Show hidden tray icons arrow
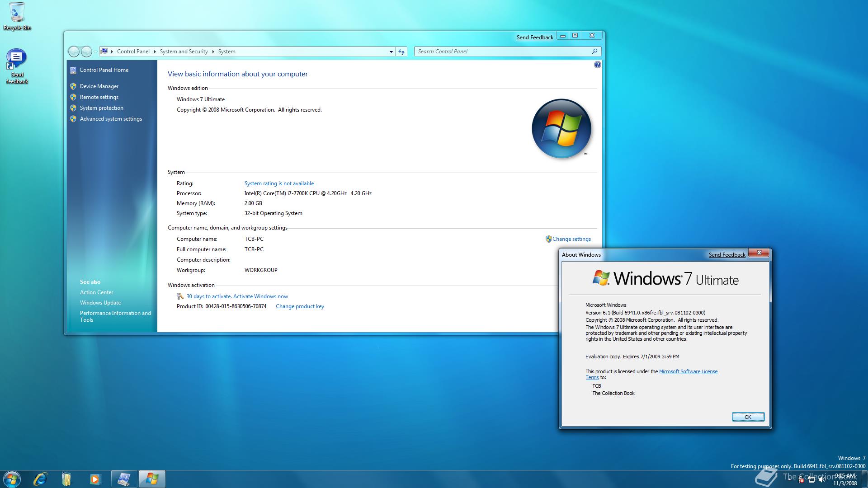868x488 pixels. point(789,479)
